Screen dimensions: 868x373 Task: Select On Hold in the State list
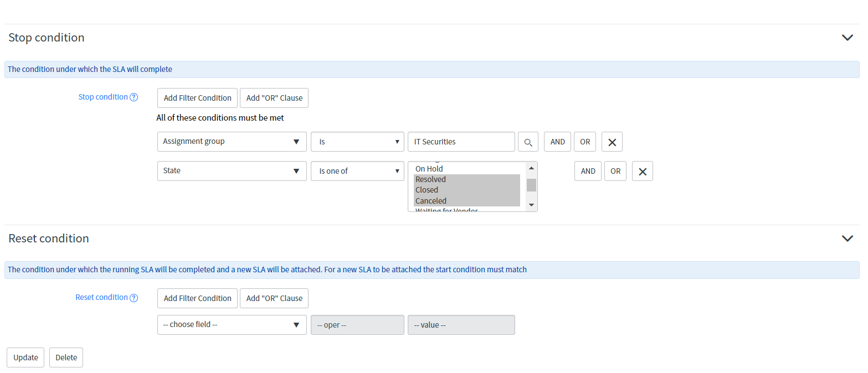467,169
